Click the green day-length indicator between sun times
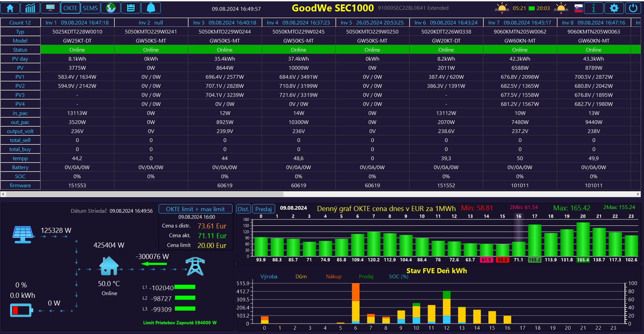644x334 pixels. [532, 8]
